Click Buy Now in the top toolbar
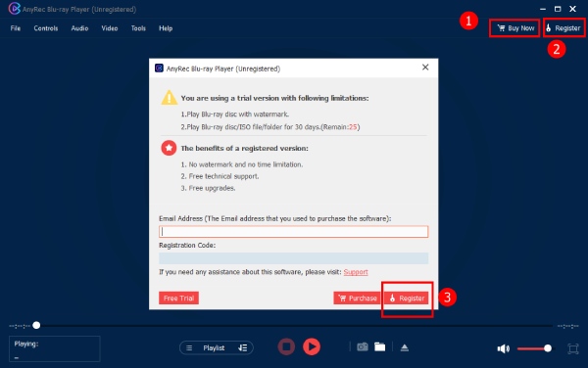The height and width of the screenshot is (368, 588). 515,28
